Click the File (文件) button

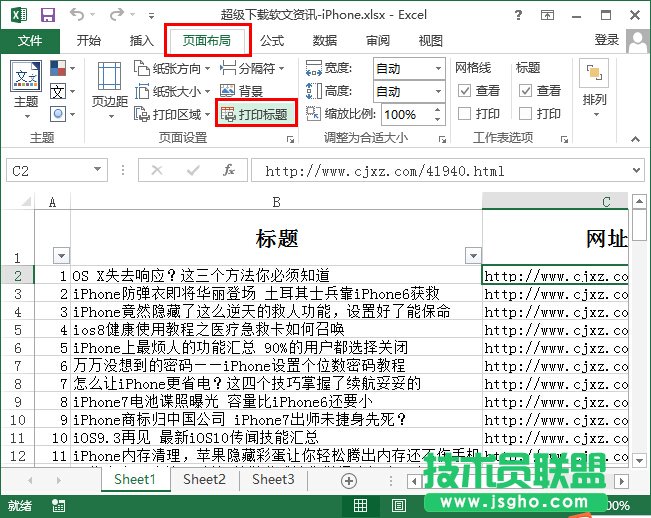30,41
